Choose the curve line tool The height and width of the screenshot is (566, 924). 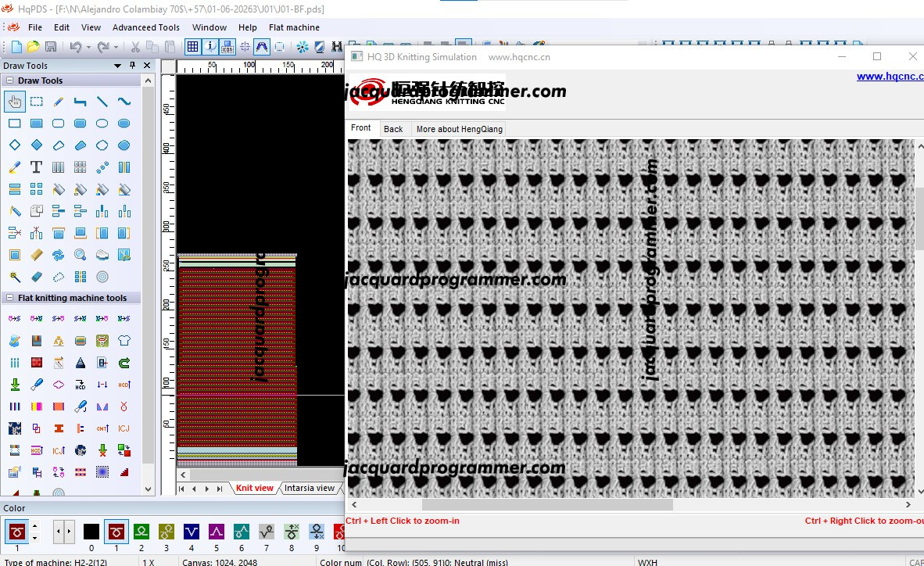pos(124,102)
